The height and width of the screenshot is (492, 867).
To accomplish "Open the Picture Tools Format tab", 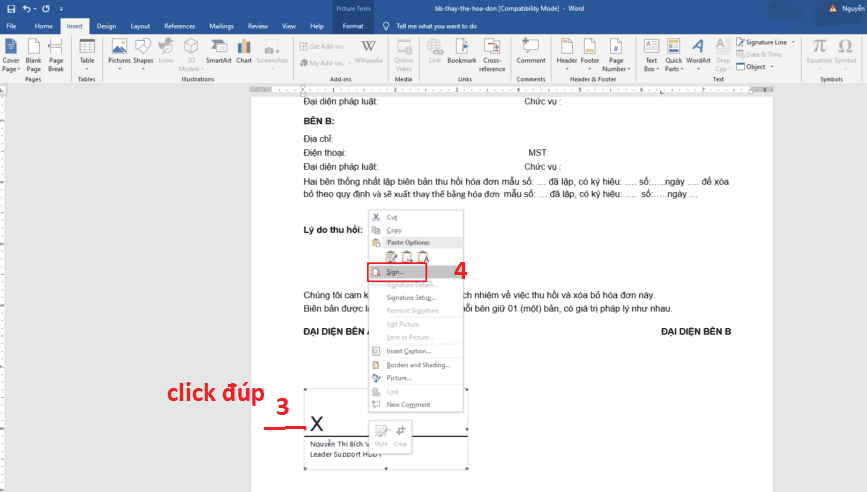I will pos(353,26).
